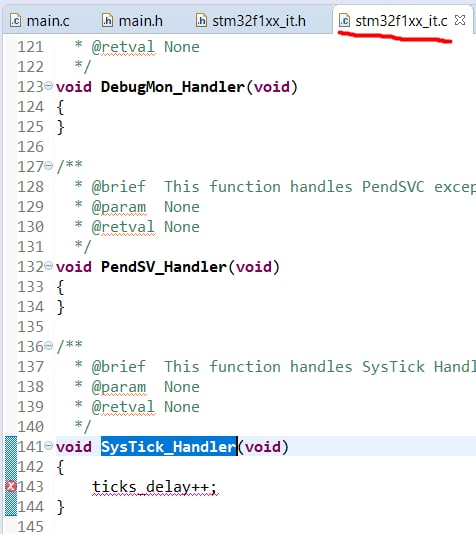Screen dimensions: 476x534
Task: Collapse the DebugMon_Handler function at line 123
Action: [49, 85]
